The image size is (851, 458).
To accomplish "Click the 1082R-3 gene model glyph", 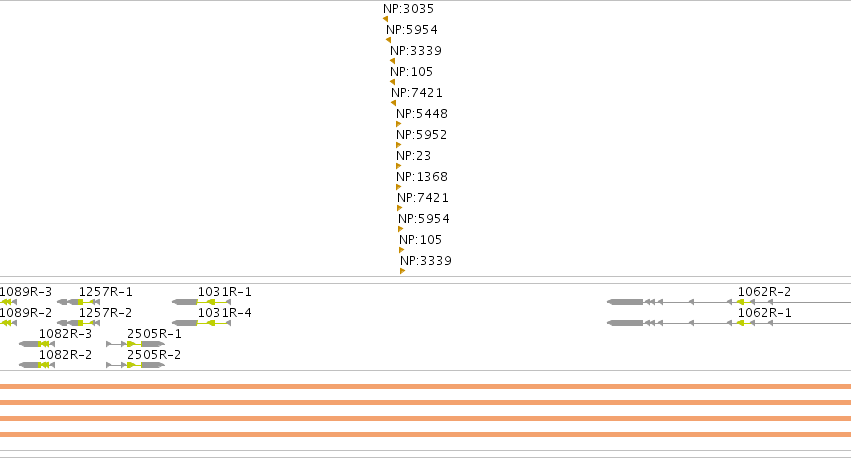I will 37,344.
